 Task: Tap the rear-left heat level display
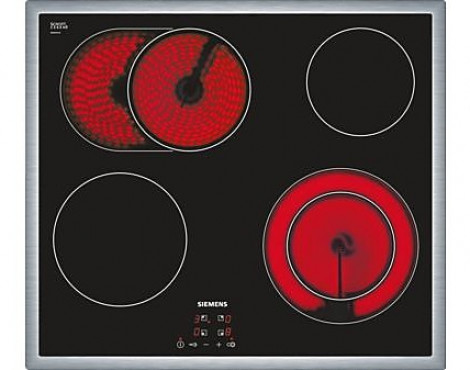tap(197, 319)
